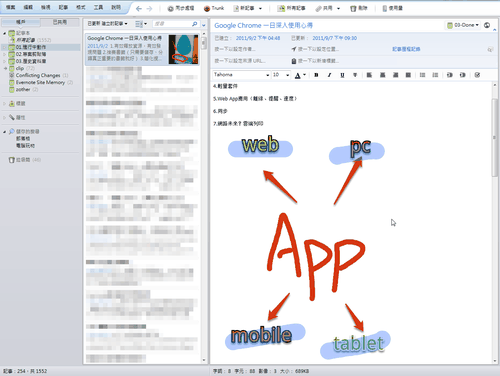Insert bulleted list
Screen dimensions: 500x376
[x=422, y=75]
